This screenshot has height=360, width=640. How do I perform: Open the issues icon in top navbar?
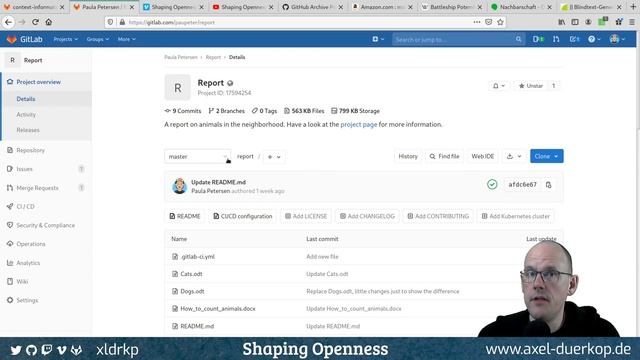[x=538, y=39]
